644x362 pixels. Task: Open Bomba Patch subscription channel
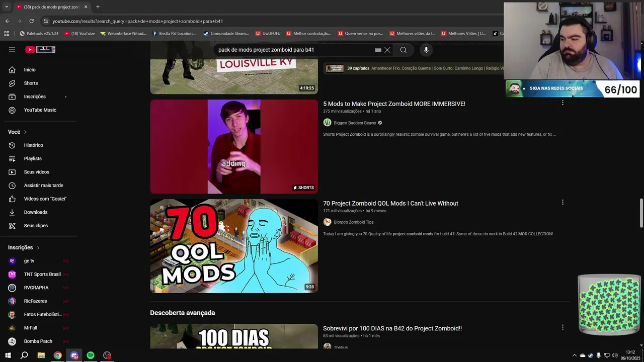38,341
